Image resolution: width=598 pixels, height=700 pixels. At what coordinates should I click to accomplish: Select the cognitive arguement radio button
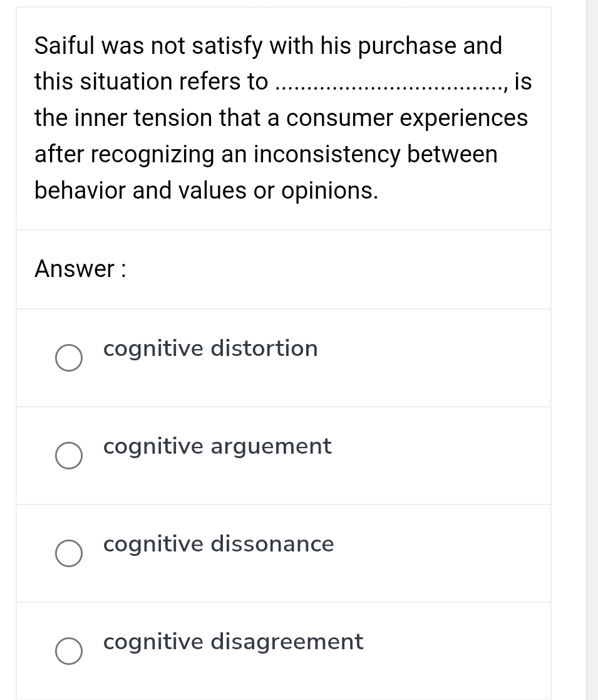click(x=69, y=456)
